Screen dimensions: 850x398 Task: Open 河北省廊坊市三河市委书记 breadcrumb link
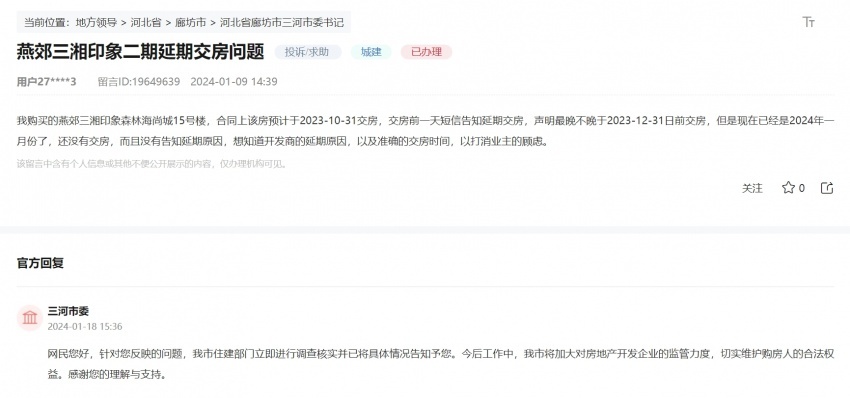281,23
